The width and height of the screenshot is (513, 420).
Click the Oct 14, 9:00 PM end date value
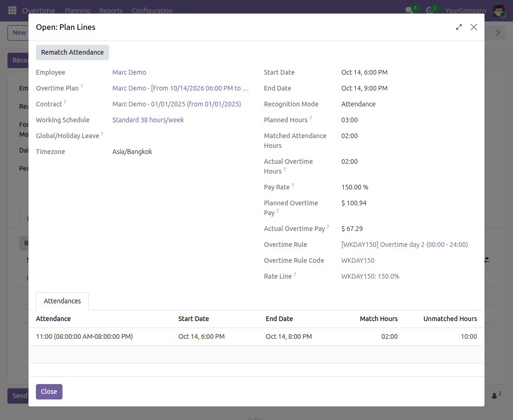(x=364, y=88)
